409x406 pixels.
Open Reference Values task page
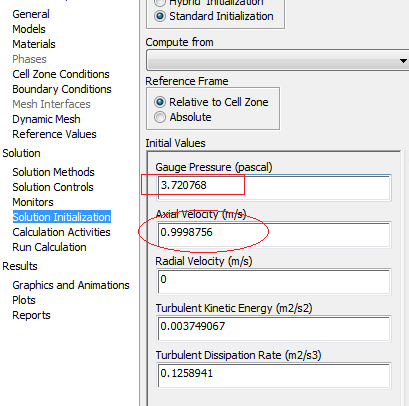(x=54, y=134)
